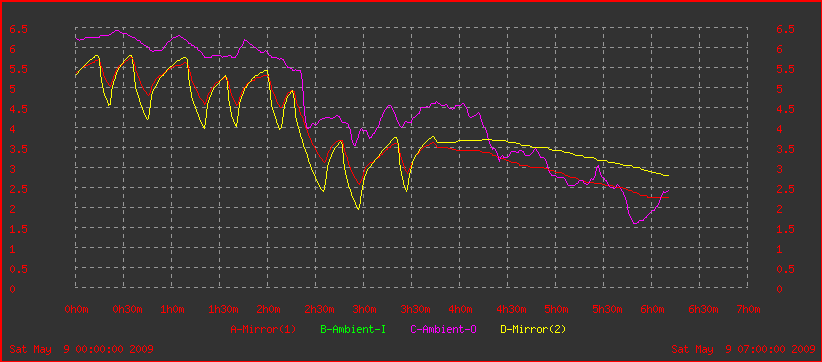
Task: Click the 6h0m time axis label
Action: 652,309
